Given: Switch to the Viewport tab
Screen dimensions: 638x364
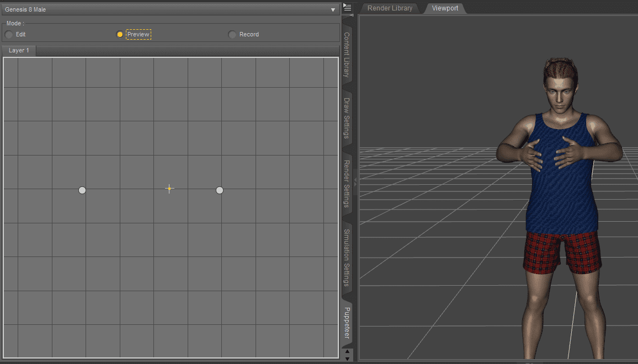Looking at the screenshot, I should tap(445, 8).
